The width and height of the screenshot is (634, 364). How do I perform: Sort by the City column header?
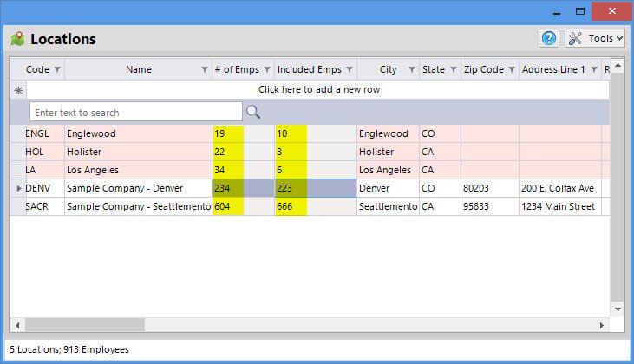pos(389,69)
